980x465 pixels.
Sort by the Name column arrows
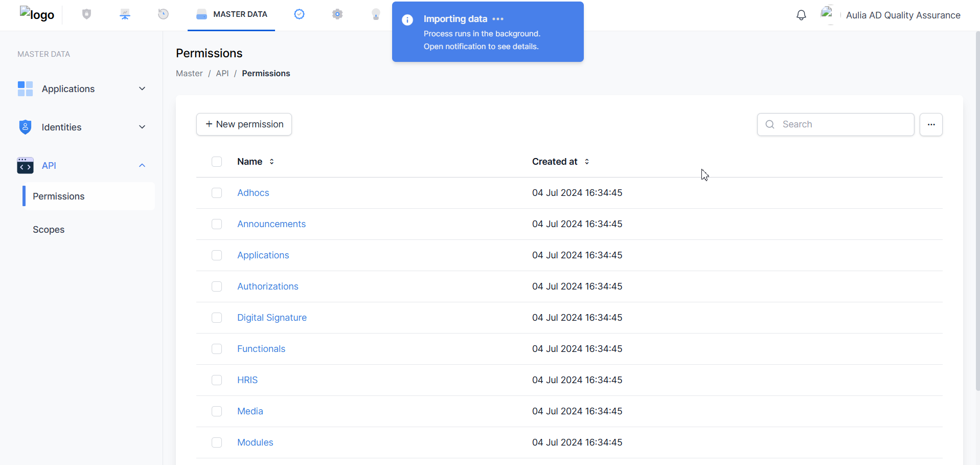pyautogui.click(x=272, y=162)
